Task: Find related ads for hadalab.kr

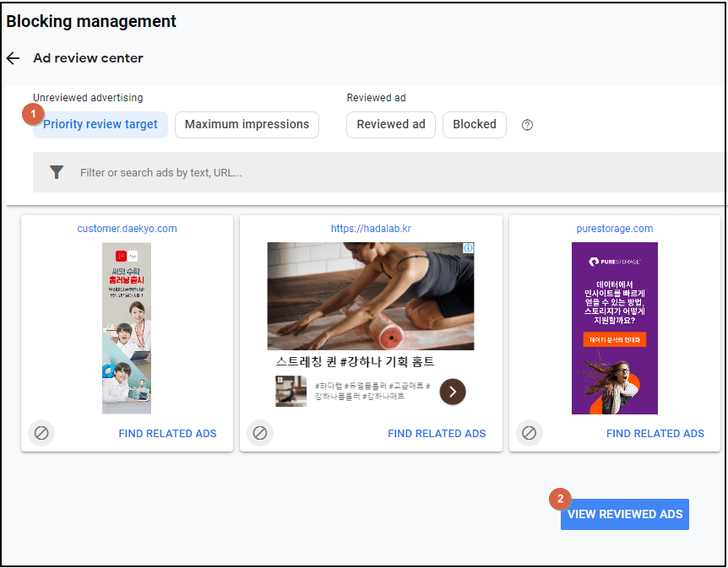Action: click(x=437, y=433)
